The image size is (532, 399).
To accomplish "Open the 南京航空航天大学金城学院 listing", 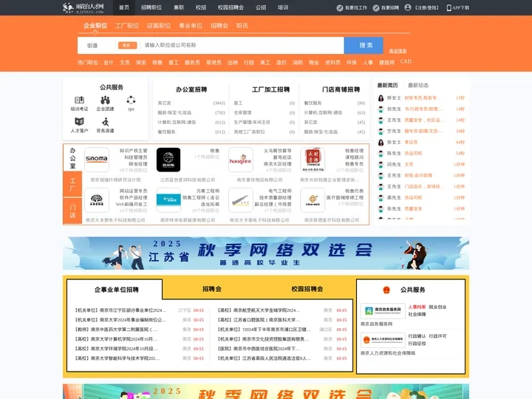I will click(x=259, y=310).
